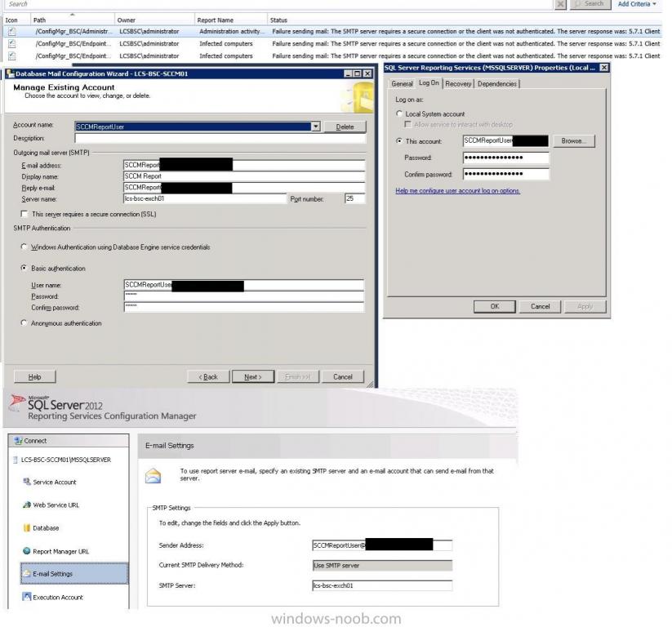Viewport: 672px width, 627px height.
Task: Open the Database section in the sidebar
Action: pos(46,528)
